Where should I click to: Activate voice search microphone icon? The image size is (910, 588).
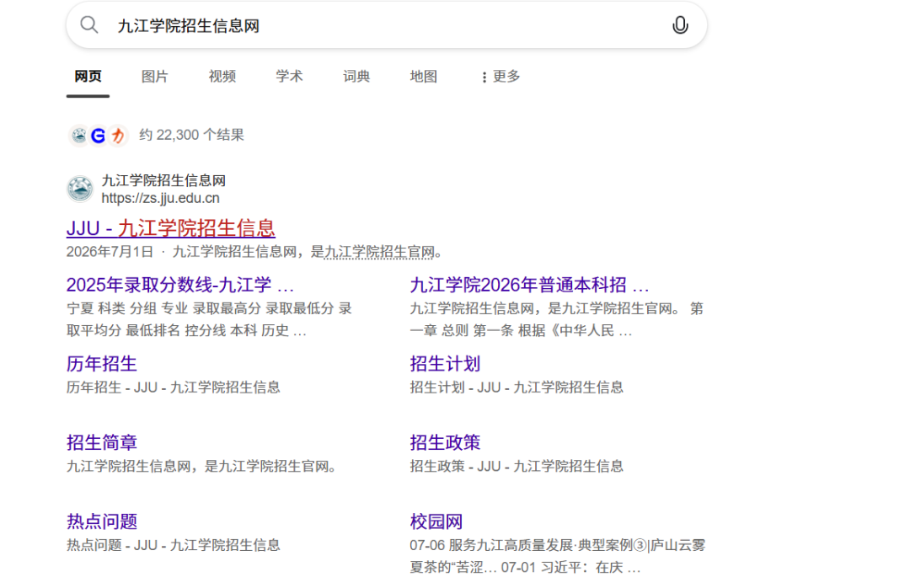pos(680,25)
